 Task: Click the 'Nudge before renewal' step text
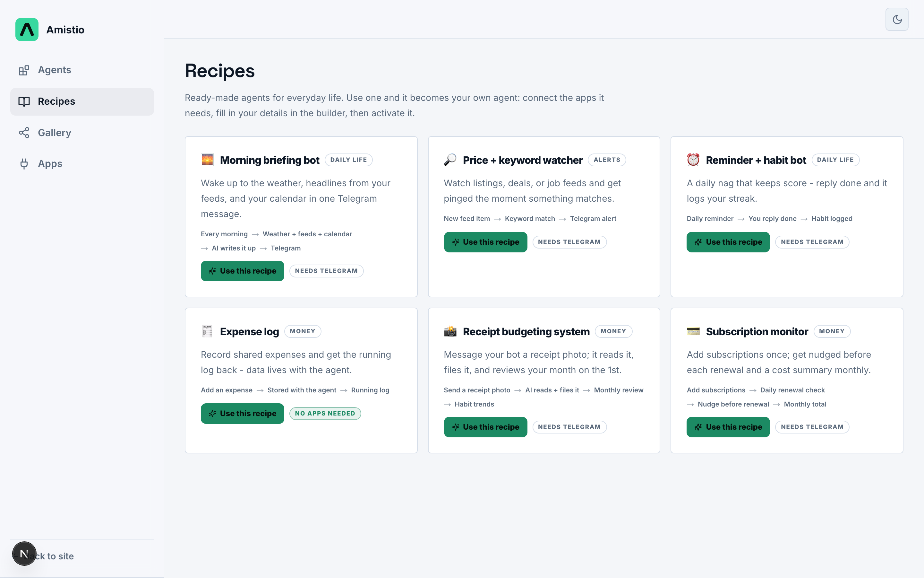pos(733,404)
